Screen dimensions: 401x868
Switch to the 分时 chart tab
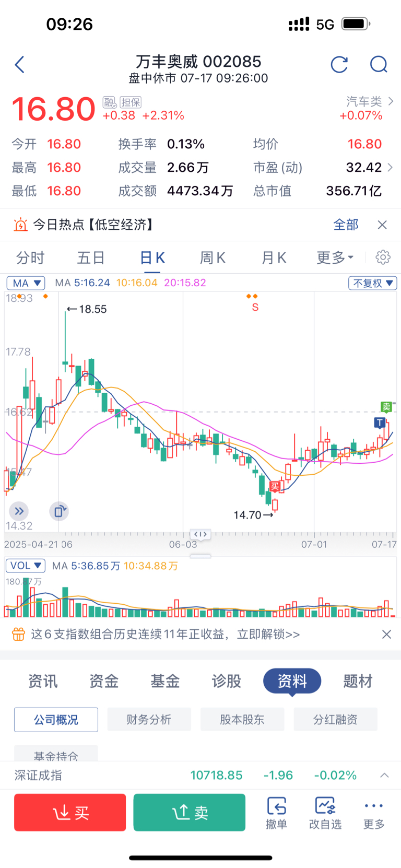coord(30,258)
